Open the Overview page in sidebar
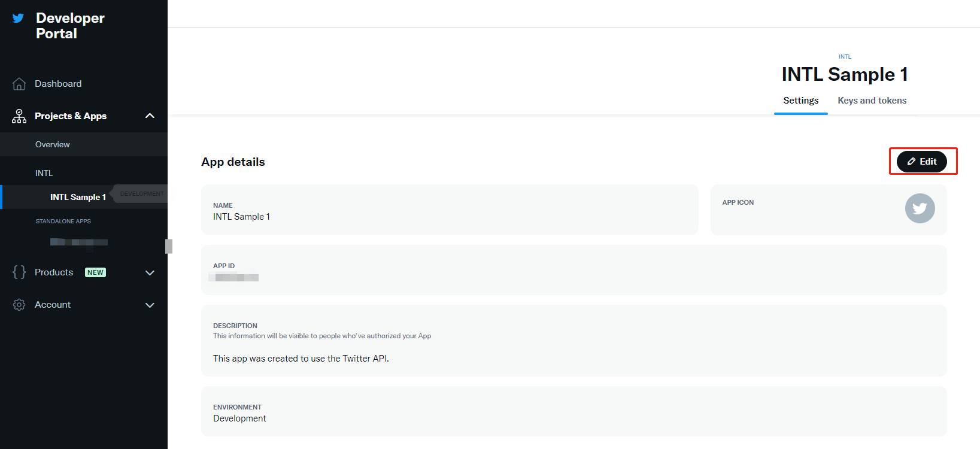This screenshot has width=980, height=449. [53, 144]
